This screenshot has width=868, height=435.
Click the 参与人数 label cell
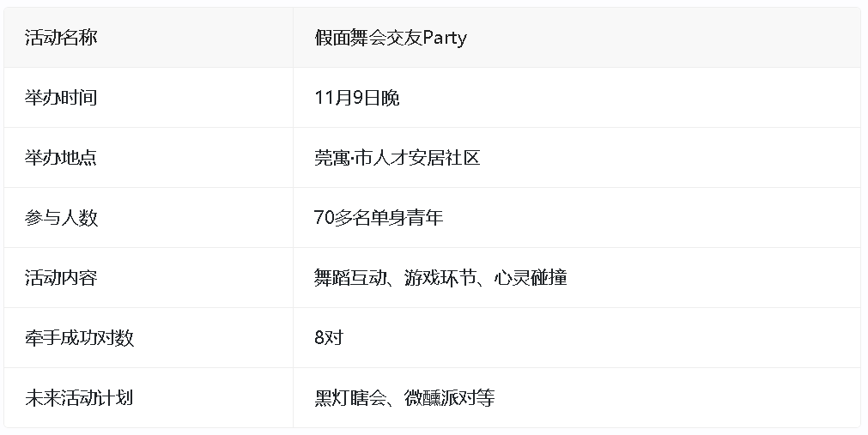tap(61, 218)
